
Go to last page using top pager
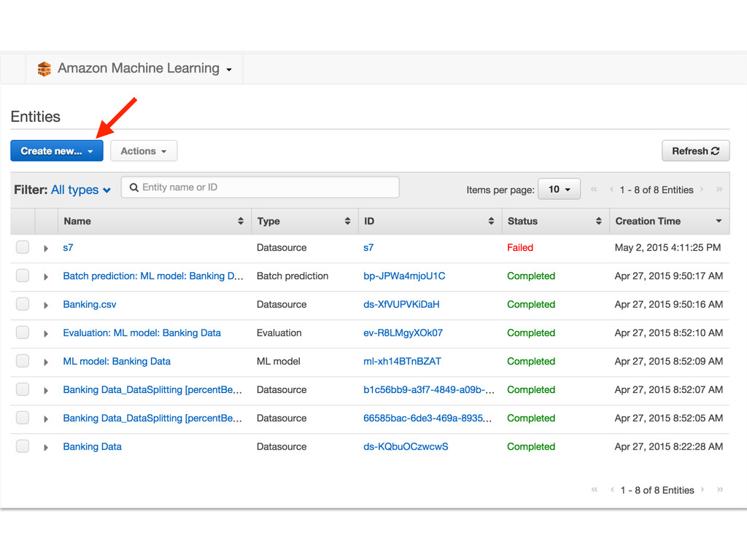tap(719, 190)
